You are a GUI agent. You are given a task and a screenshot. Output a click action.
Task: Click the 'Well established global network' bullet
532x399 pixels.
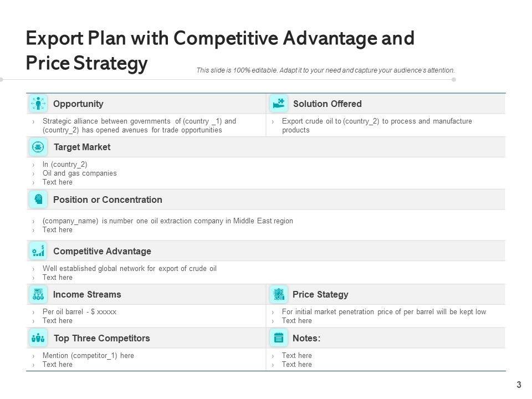point(129,268)
